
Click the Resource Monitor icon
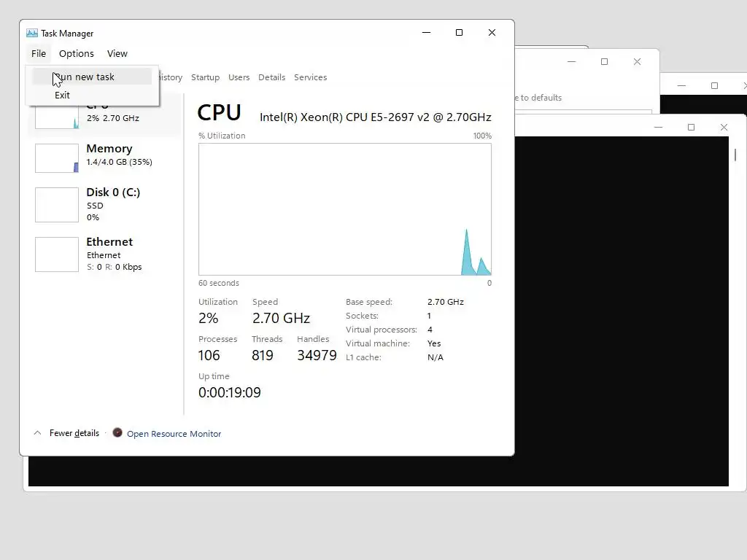(x=117, y=432)
